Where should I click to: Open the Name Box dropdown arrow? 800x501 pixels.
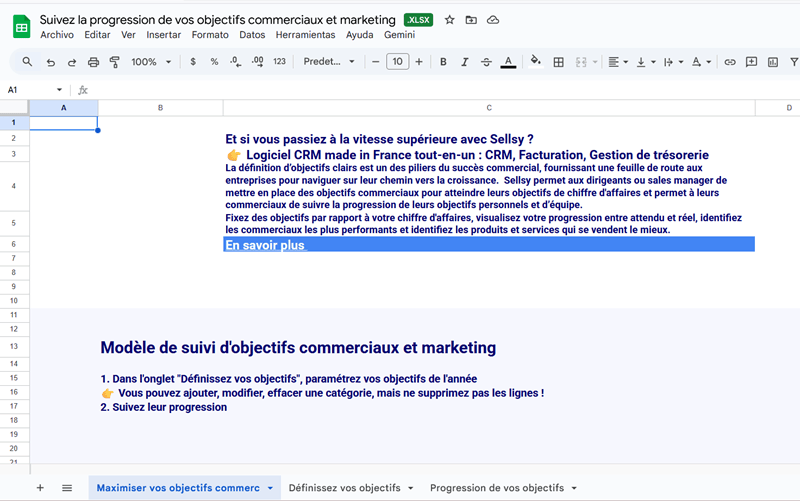[59, 90]
